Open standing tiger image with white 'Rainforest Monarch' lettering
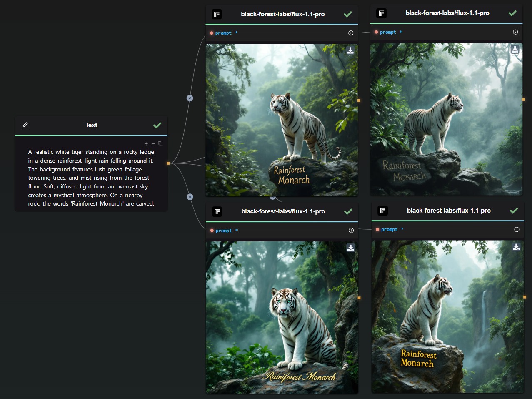The width and height of the screenshot is (532, 399). point(282,120)
